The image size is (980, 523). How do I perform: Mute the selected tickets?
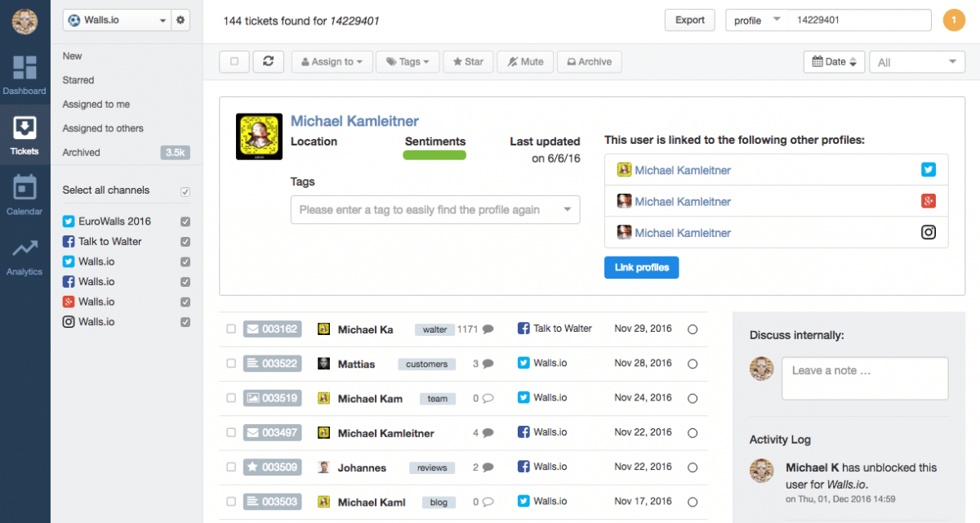[x=525, y=62]
